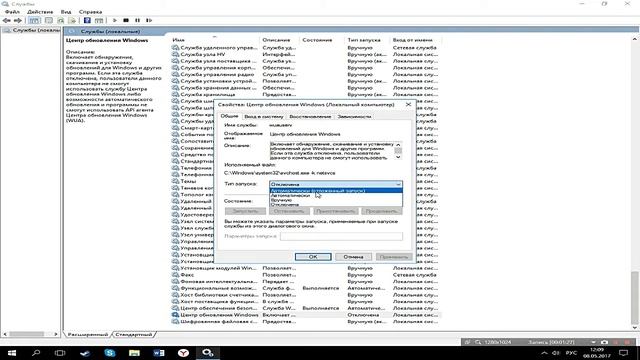Click the Refresh toolbar icon
Viewport: 640px width, 360px height.
click(61, 20)
